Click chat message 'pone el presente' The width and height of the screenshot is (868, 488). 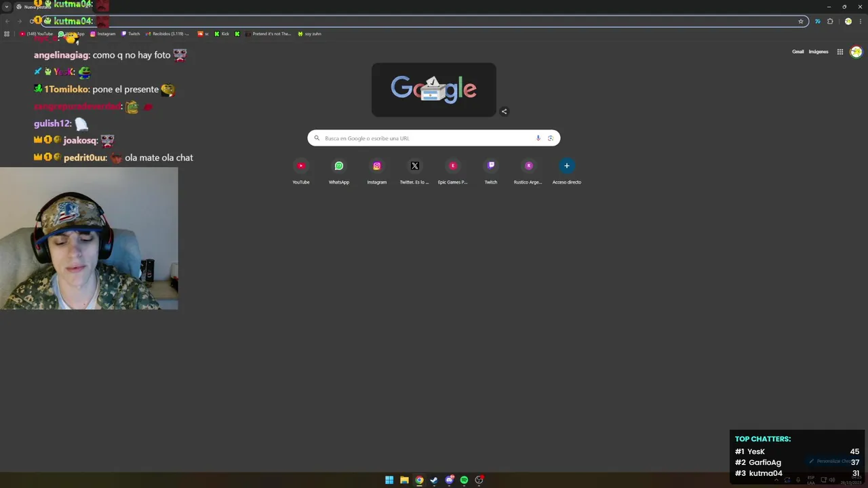coord(125,89)
